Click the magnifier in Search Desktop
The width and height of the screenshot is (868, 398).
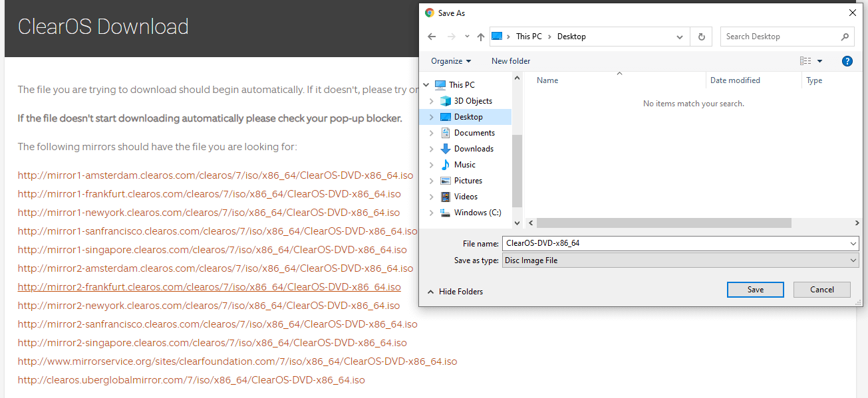845,37
